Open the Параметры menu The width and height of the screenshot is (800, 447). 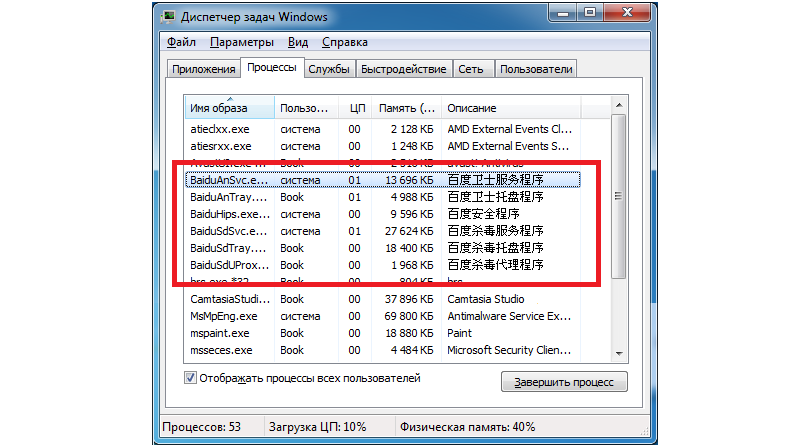[x=242, y=42]
